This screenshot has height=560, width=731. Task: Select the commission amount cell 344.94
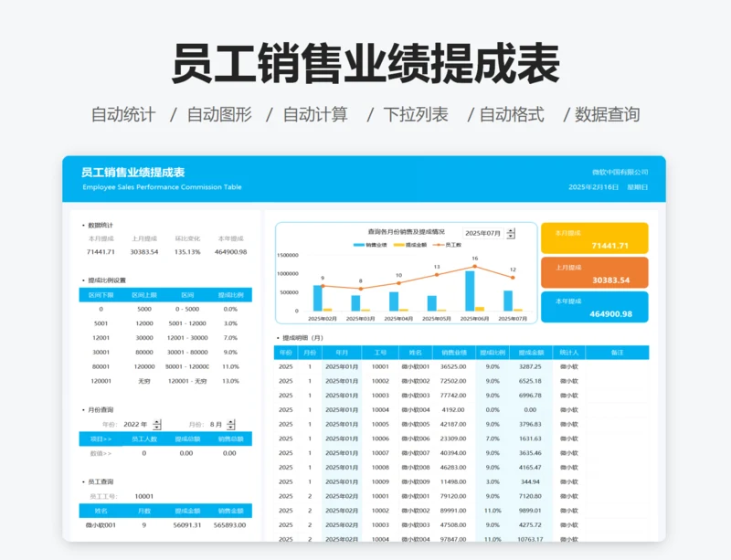point(530,481)
